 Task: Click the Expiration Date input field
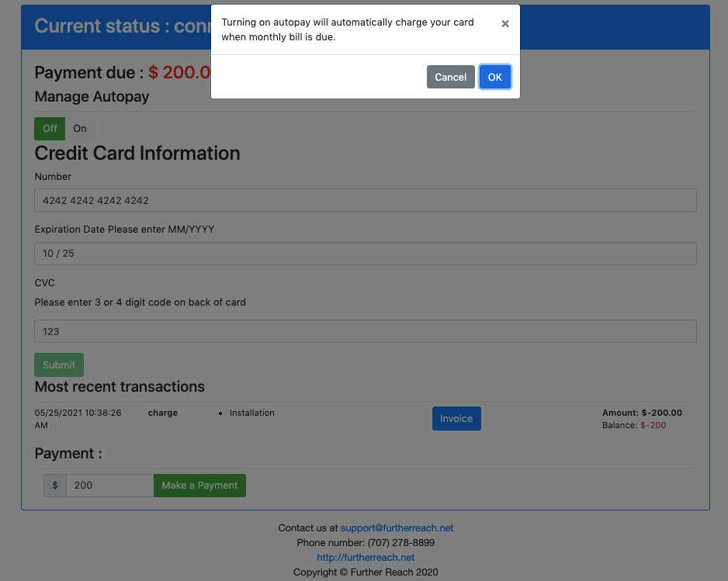(365, 254)
